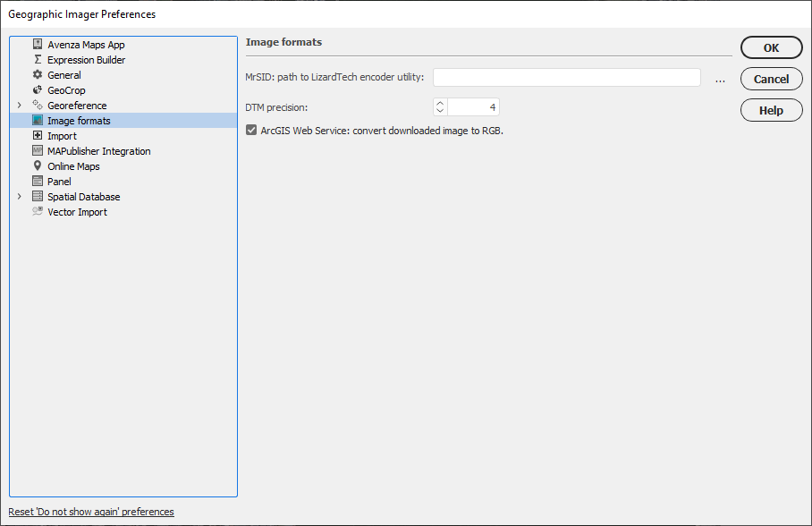Select the Import preferences category

[62, 135]
